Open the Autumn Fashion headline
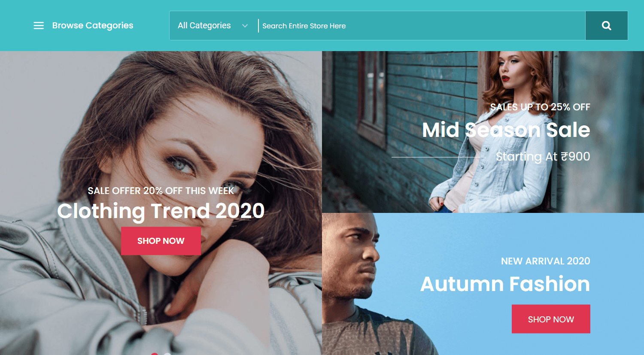 (505, 284)
